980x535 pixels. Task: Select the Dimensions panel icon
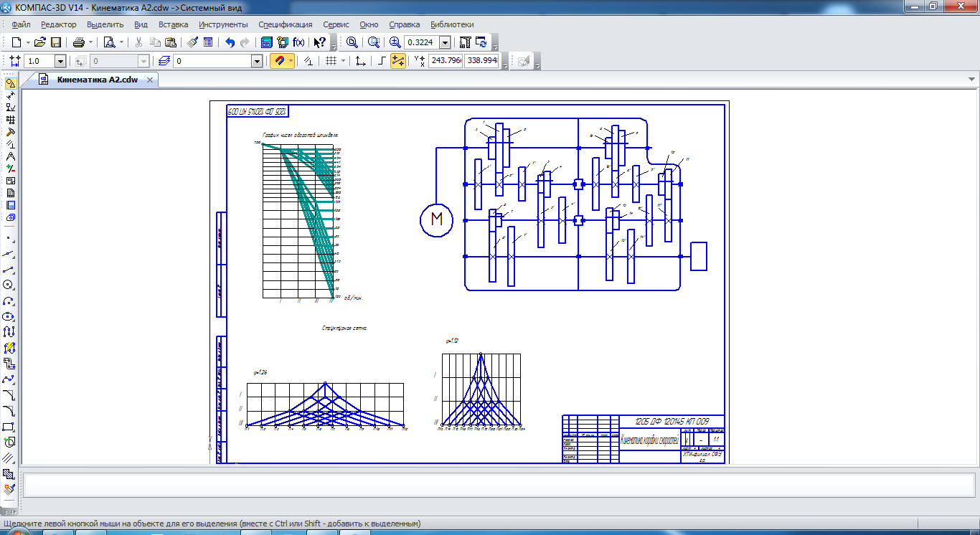[x=10, y=95]
